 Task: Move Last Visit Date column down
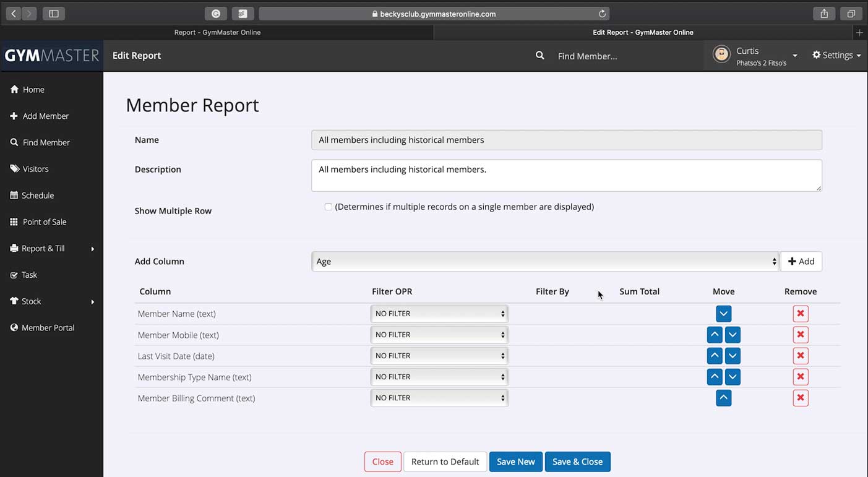pos(733,356)
